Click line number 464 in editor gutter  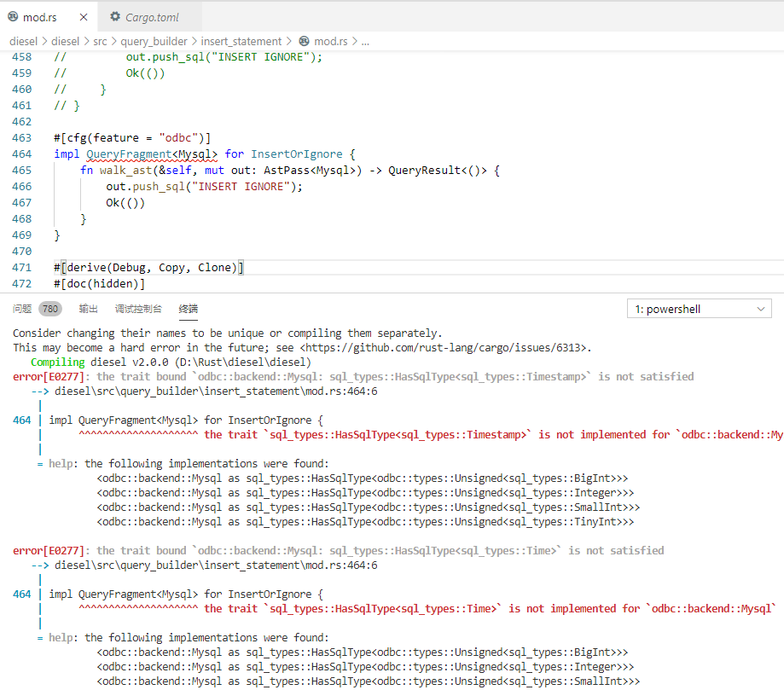[x=21, y=154]
